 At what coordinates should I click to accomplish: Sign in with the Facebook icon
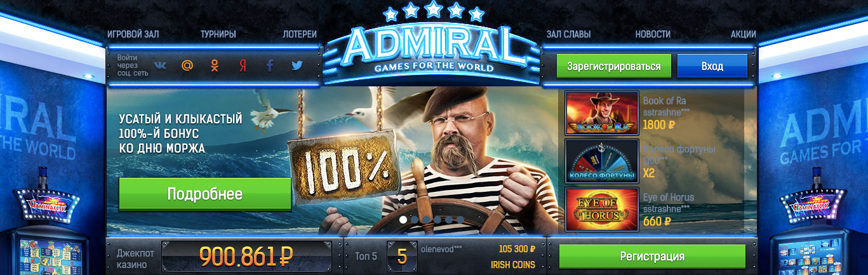270,65
